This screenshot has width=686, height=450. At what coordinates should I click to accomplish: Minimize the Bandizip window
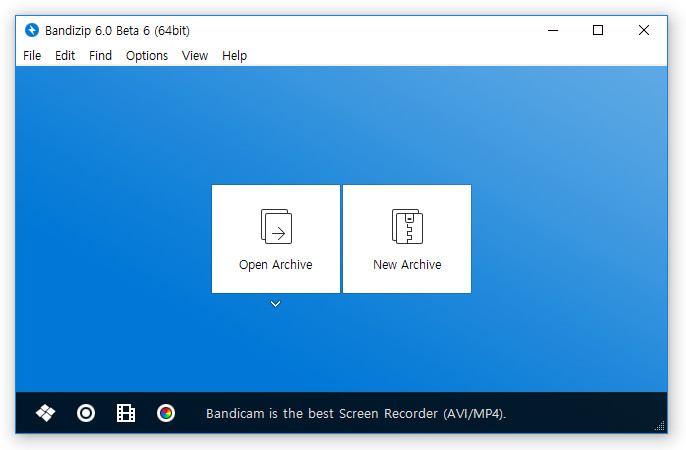click(553, 30)
